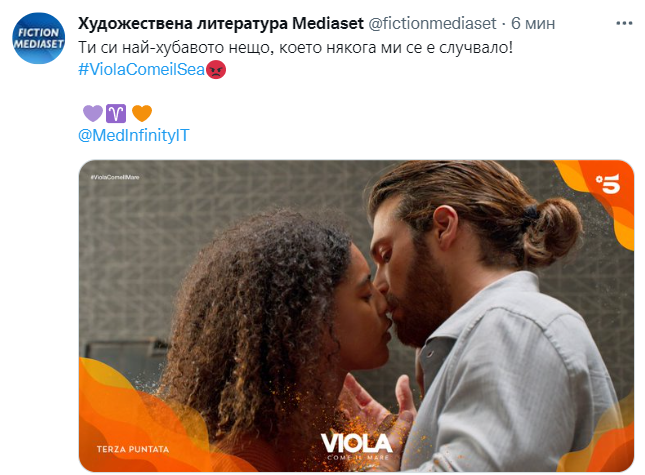Screen dimensions: 645x475
Task: Click the @fictionmediaset handle
Action: 432,23
